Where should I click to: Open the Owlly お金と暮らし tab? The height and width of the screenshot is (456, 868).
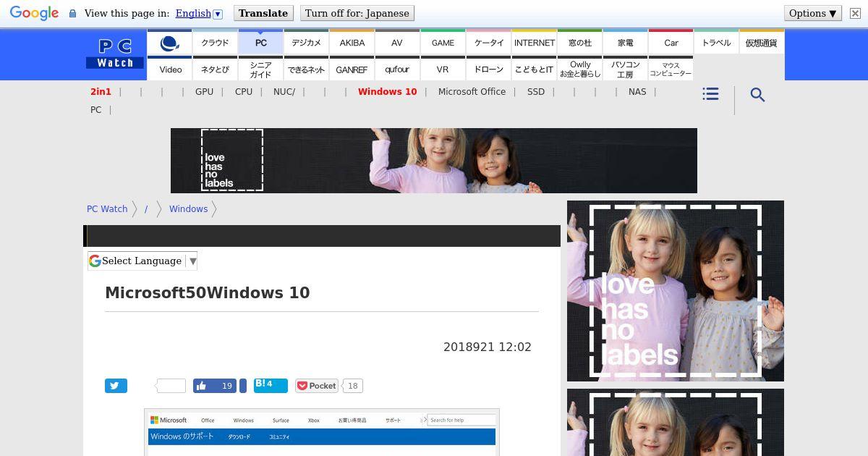click(579, 69)
